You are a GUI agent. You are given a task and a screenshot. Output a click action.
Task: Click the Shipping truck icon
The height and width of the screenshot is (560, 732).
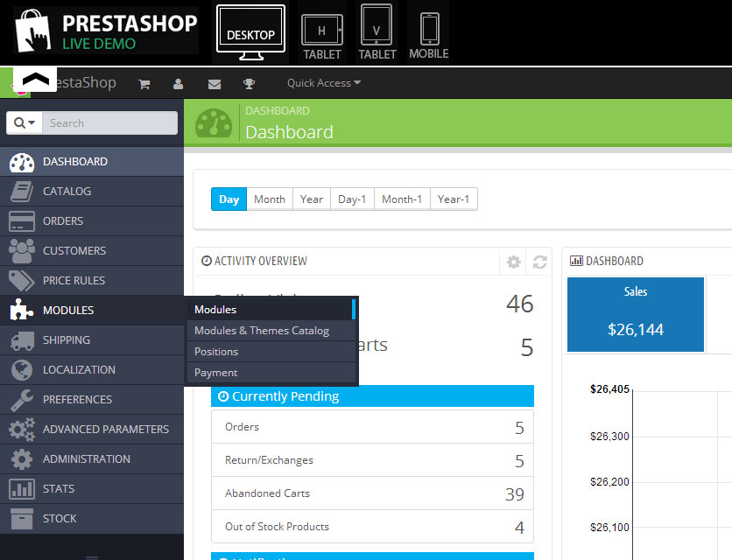coord(22,340)
